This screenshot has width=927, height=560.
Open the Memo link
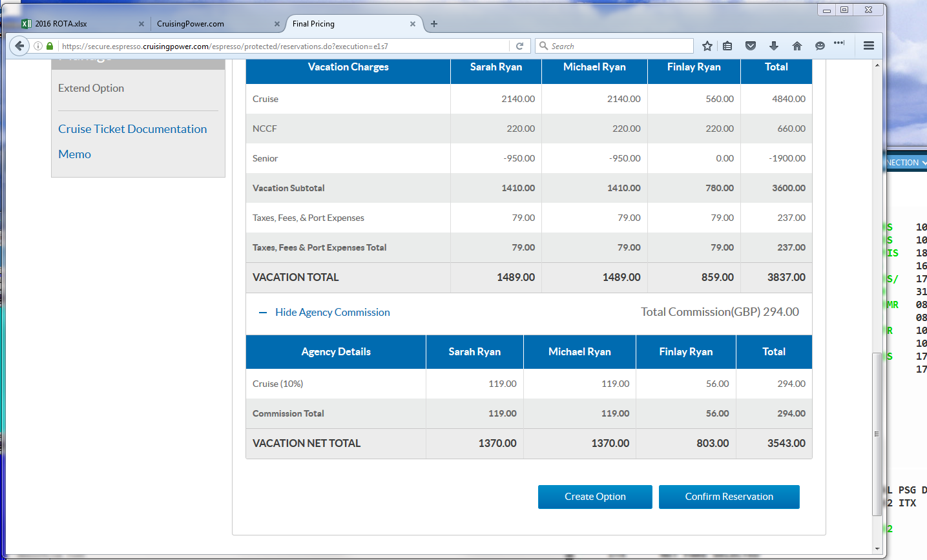coord(74,154)
